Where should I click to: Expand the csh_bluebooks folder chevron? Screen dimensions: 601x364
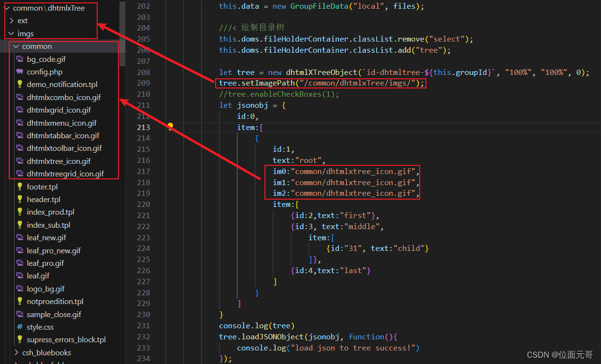tap(16, 353)
